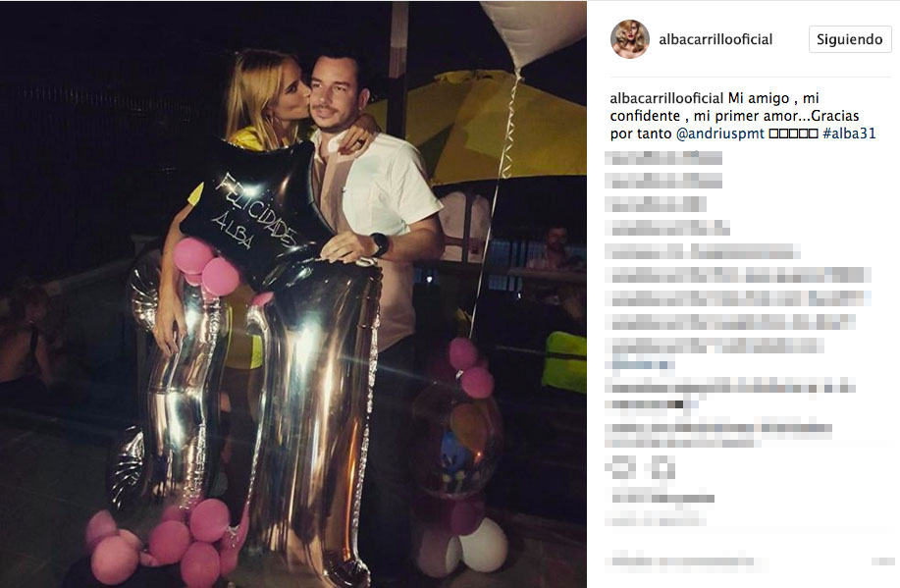The image size is (900, 588).
Task: Click the blurred post timestamp under likes
Action: pos(655,521)
